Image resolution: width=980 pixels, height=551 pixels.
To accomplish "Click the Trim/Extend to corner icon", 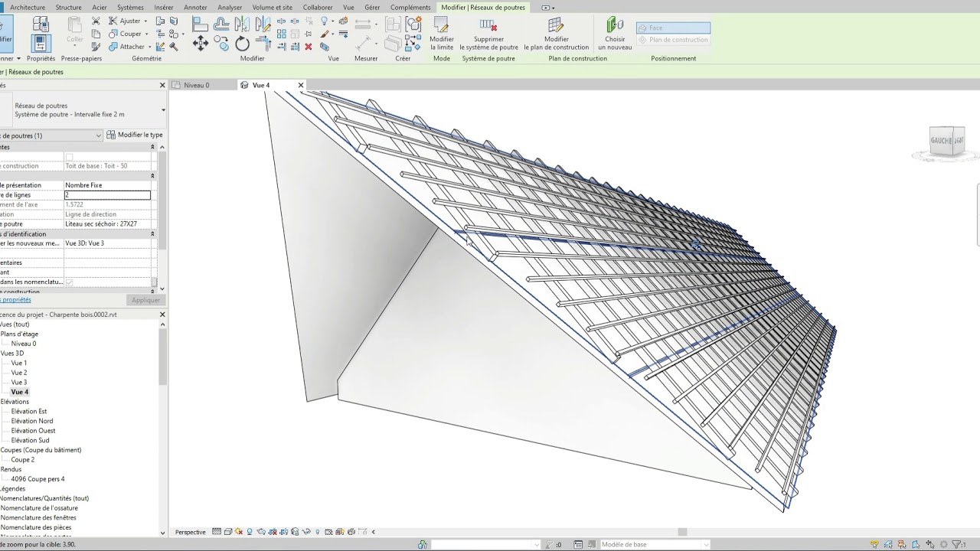I will [x=263, y=43].
